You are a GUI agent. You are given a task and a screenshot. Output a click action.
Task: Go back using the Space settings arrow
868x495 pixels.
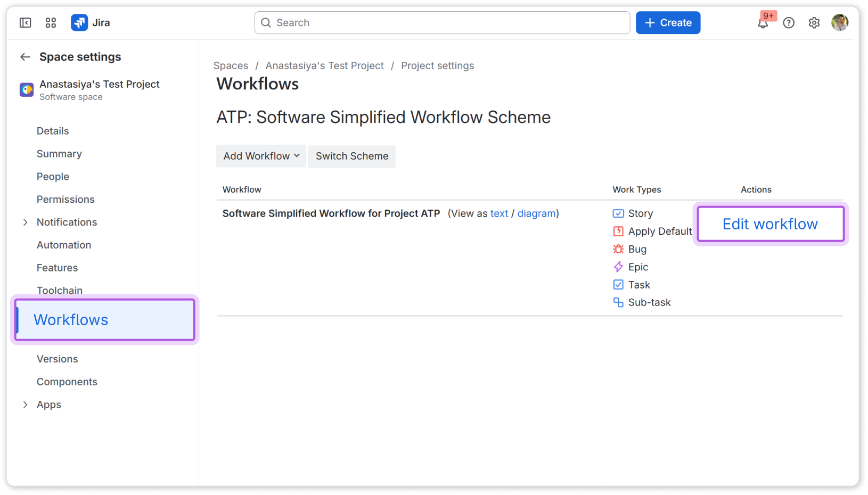coord(25,57)
